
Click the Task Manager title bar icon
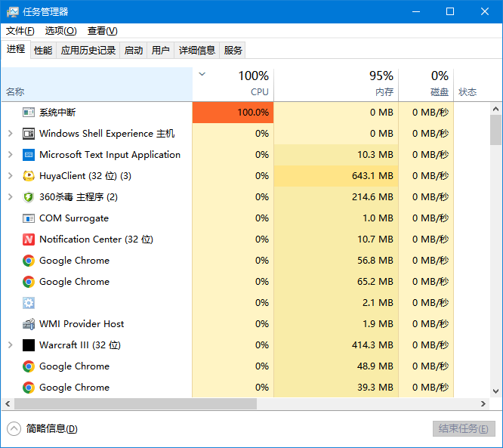[x=13, y=12]
